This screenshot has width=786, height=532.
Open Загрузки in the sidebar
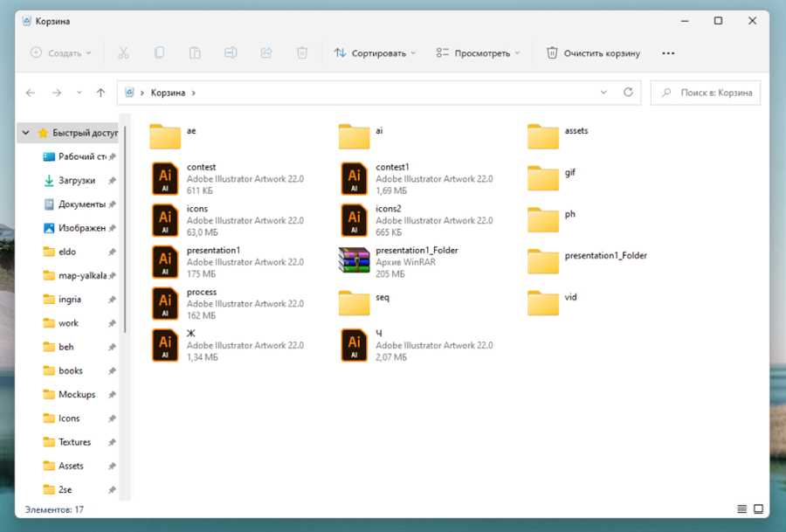(76, 181)
